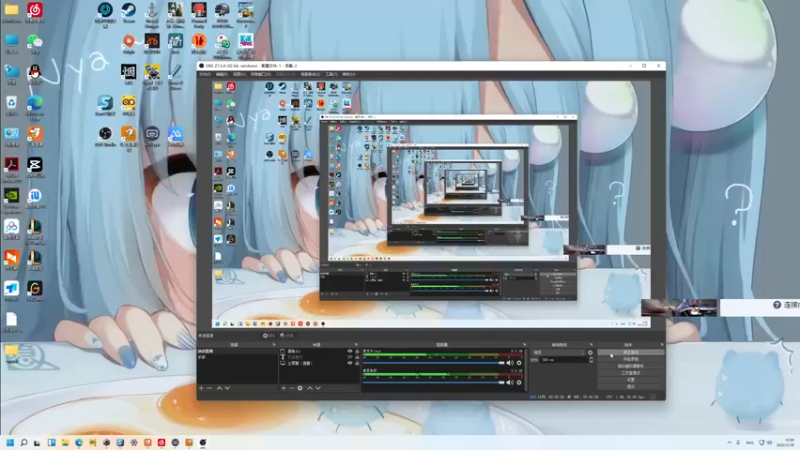Open taskbar Search magnifier
The width and height of the screenshot is (800, 450).
click(x=23, y=442)
